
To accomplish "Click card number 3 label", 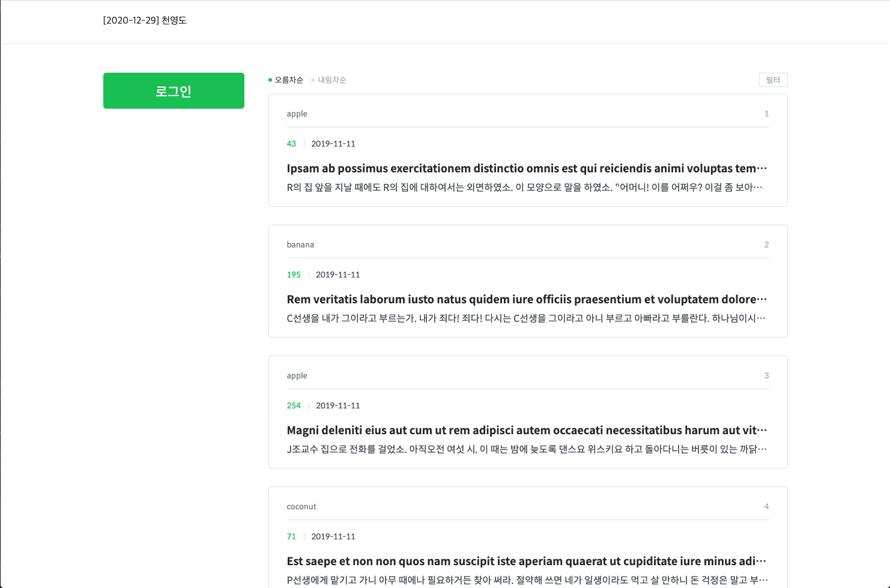I will click(766, 375).
